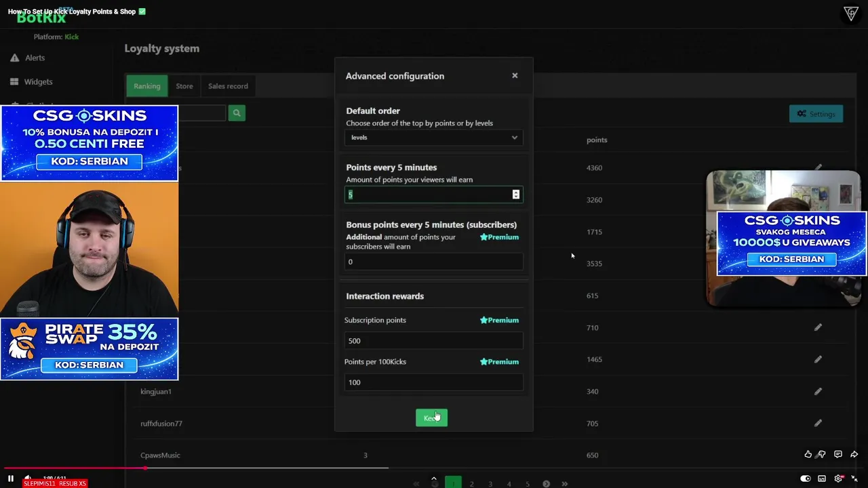Share the video via arrow icon

854,454
